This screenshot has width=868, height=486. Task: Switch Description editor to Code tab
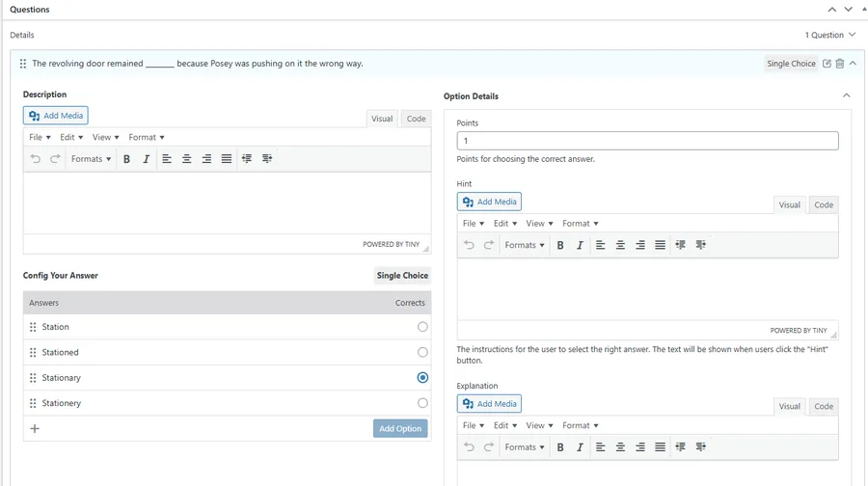416,119
